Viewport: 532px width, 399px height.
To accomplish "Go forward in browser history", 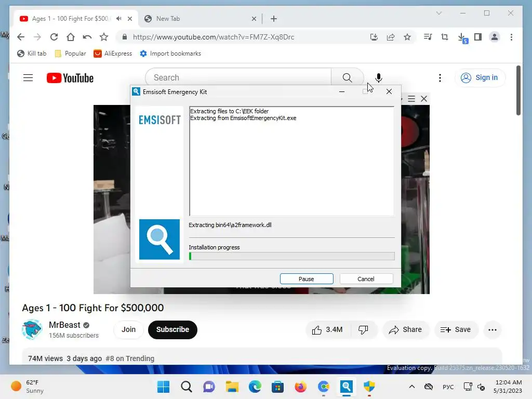I will coord(37,37).
